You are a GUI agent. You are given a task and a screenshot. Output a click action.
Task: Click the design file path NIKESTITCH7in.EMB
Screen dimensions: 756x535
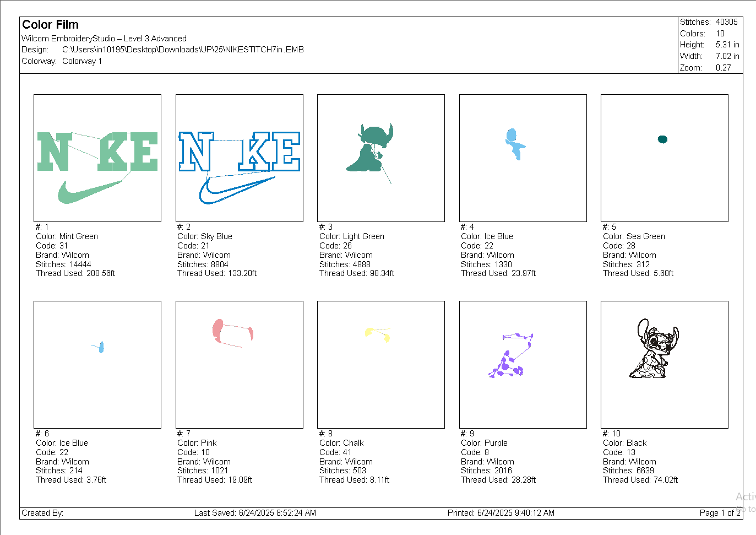pos(183,50)
